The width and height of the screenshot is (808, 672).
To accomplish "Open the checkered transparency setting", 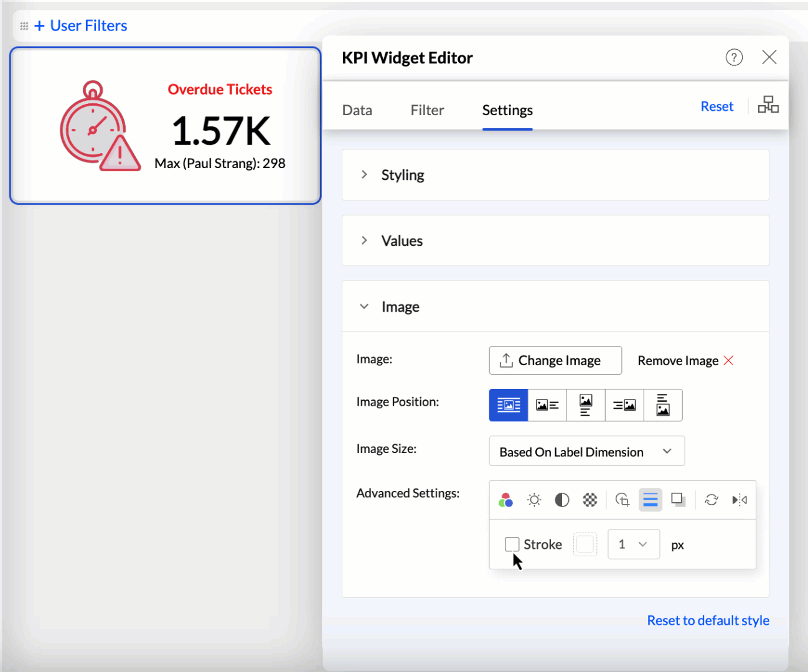I will pos(590,500).
